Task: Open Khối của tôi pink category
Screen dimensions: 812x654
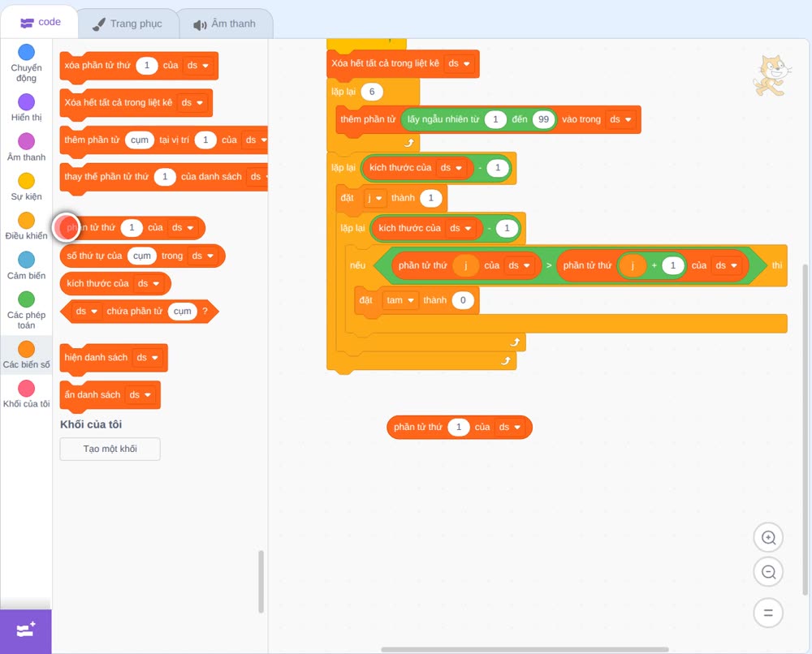Action: pos(27,388)
